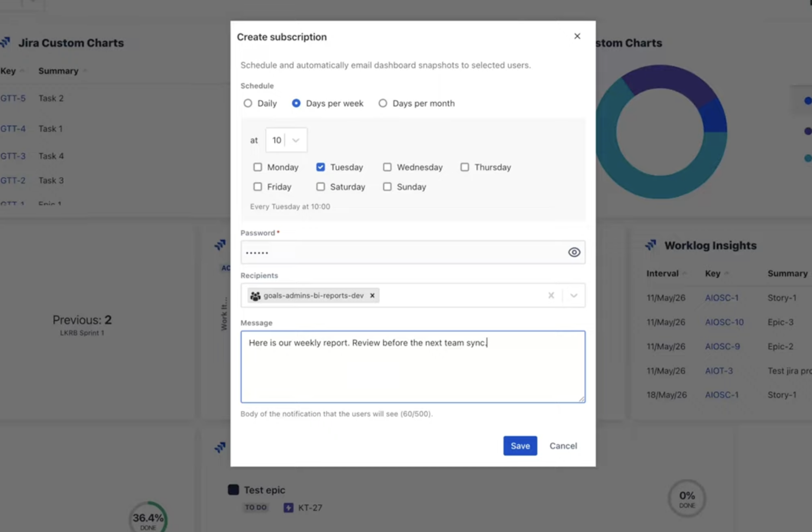
Task: Clear all recipients with the X icon
Action: (551, 295)
